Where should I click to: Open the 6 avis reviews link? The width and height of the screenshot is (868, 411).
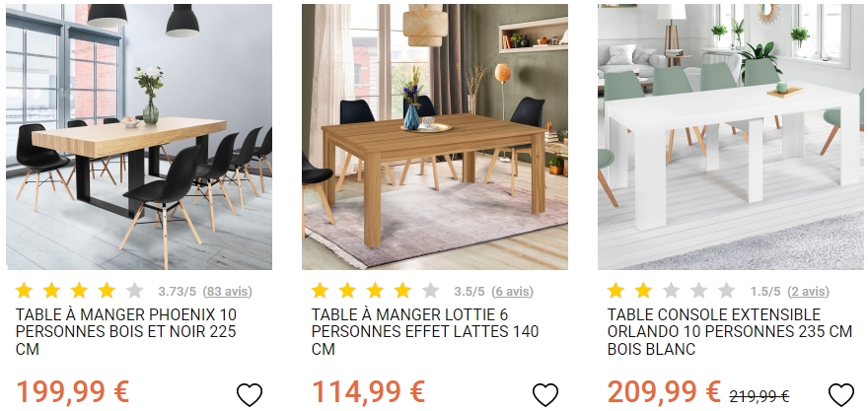513,291
